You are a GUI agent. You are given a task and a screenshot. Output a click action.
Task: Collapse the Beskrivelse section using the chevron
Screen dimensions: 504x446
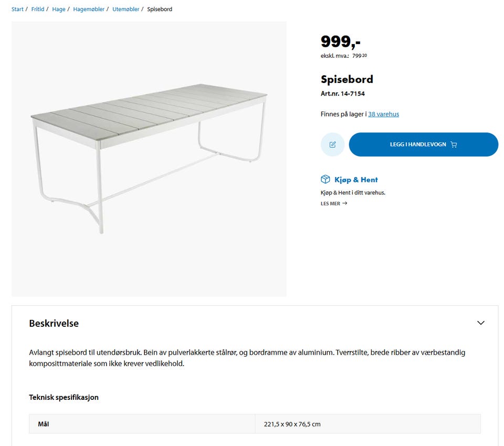(480, 323)
